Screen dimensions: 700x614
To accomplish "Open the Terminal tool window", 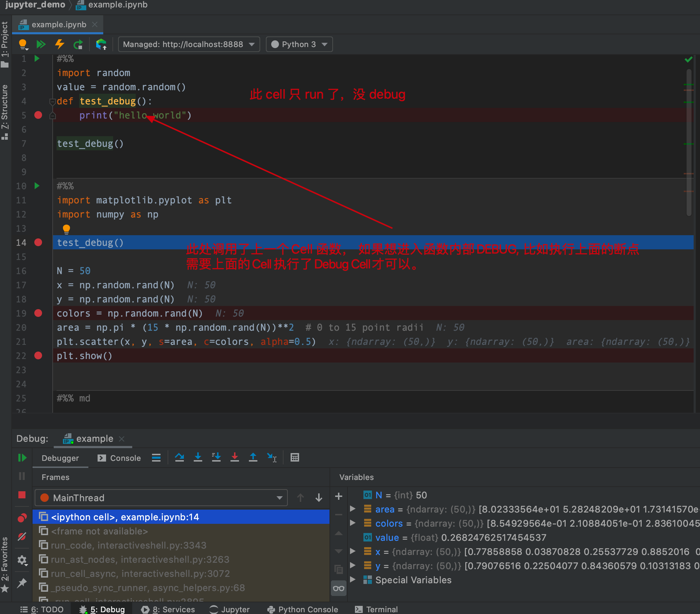I will click(376, 609).
